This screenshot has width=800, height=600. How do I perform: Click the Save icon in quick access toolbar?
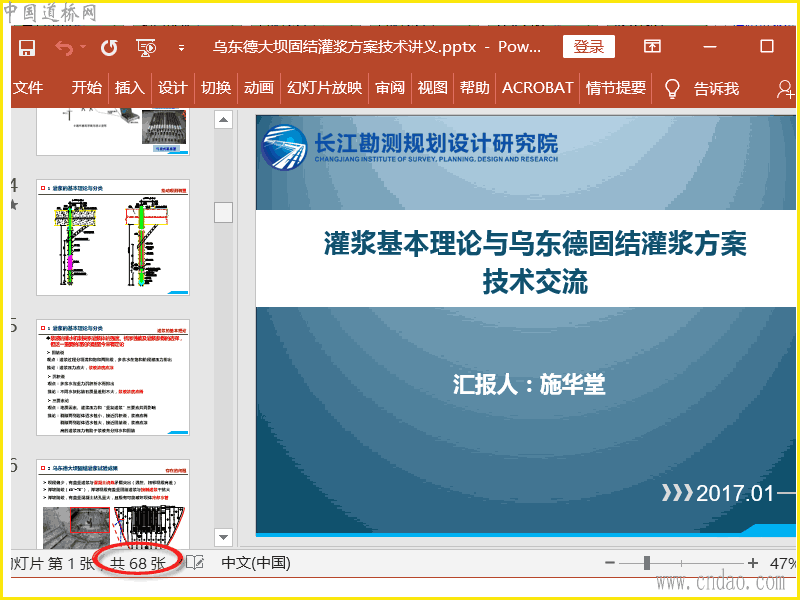pyautogui.click(x=27, y=47)
